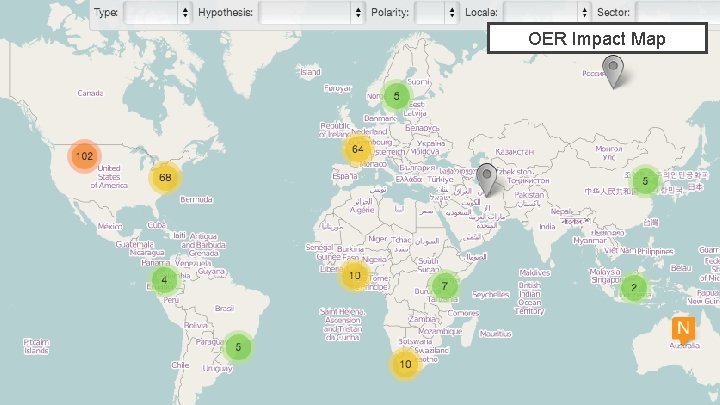The width and height of the screenshot is (720, 405).
Task: Click the Uruguay map label
Action: pyautogui.click(x=217, y=368)
